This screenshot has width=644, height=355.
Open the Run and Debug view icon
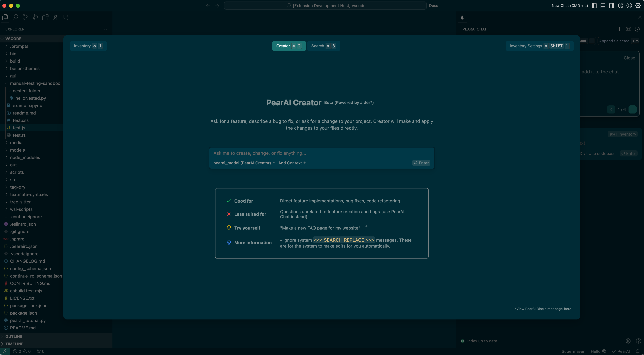35,17
